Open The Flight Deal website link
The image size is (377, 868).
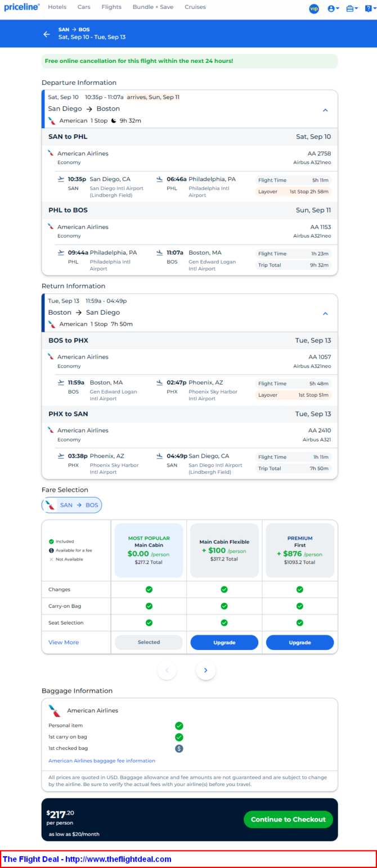[87, 860]
